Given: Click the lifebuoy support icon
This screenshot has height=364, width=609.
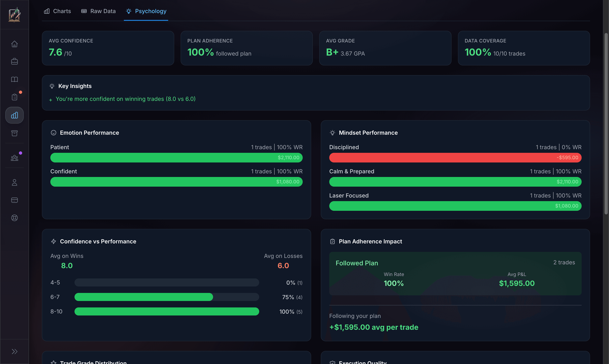Looking at the screenshot, I should click(14, 218).
